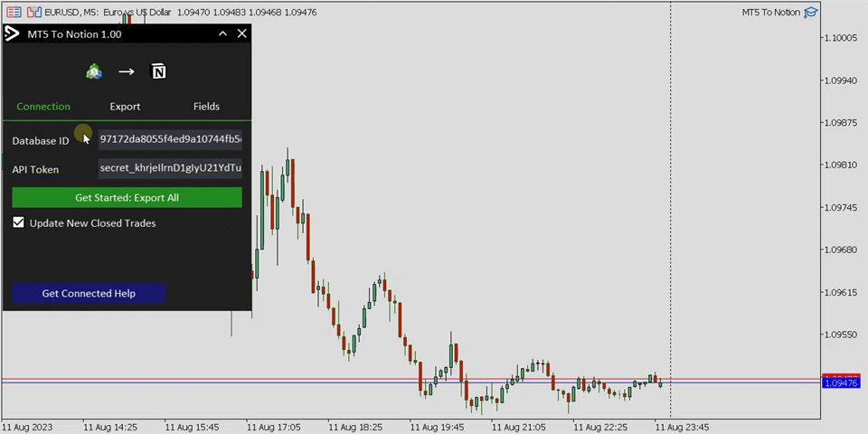Click the blue 1.09476 price tag

(x=841, y=383)
